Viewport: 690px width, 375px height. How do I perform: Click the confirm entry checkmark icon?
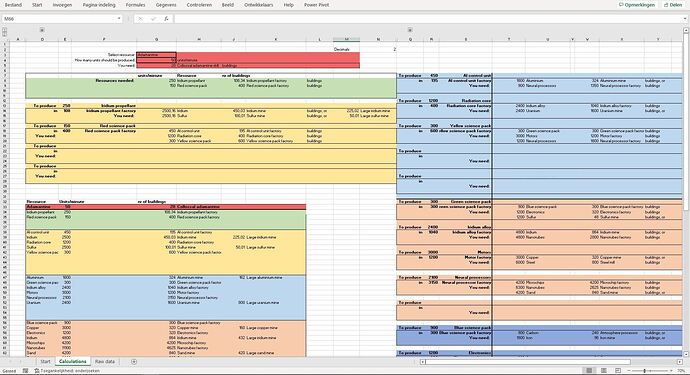coord(153,19)
